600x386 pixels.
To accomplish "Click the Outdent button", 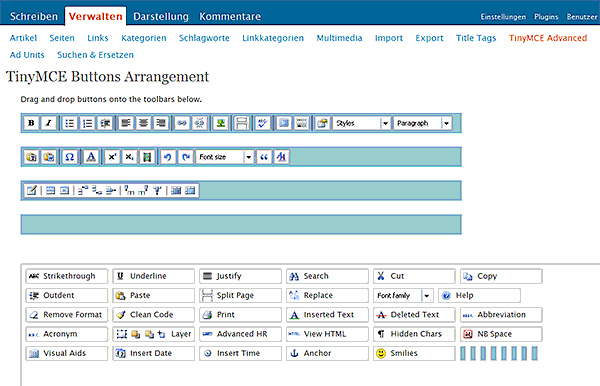I will tap(67, 295).
